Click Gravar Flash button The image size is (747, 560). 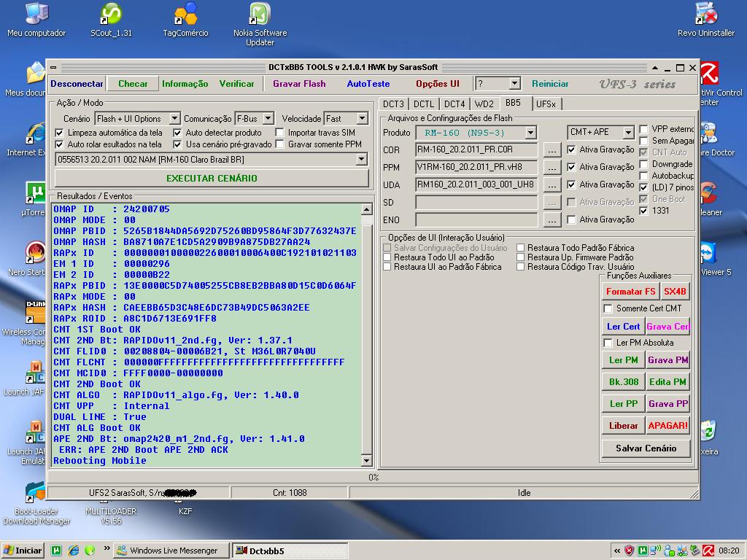pos(299,84)
